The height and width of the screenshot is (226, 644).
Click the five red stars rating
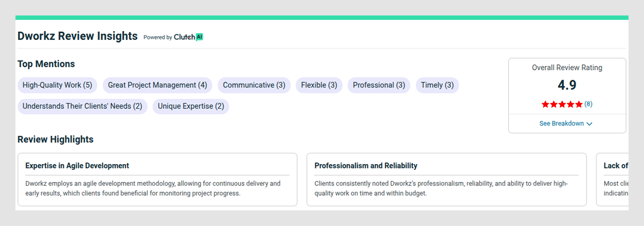tap(562, 104)
